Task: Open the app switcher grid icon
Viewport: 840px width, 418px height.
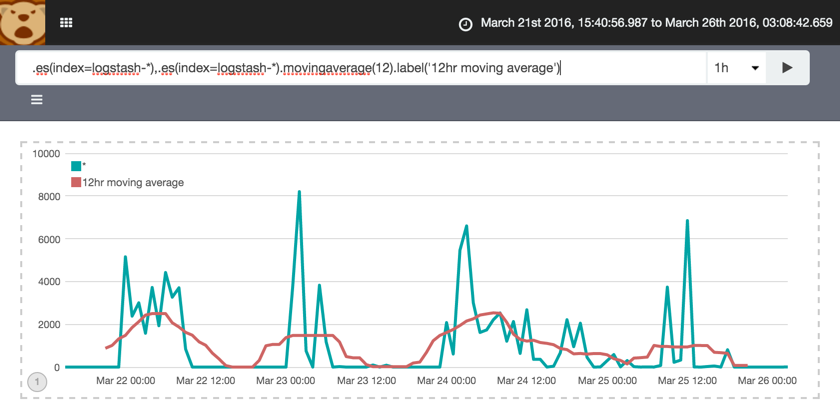Action: click(x=66, y=22)
